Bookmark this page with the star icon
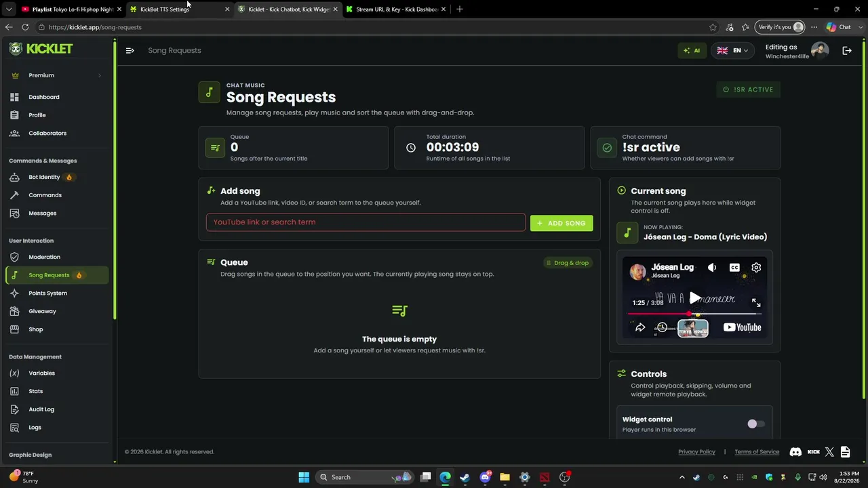Image resolution: width=868 pixels, height=488 pixels. point(713,27)
